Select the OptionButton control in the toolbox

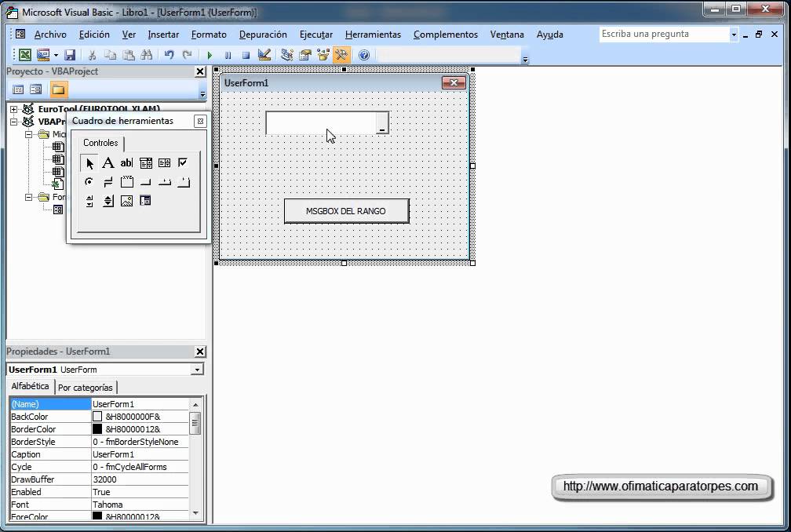click(89, 182)
